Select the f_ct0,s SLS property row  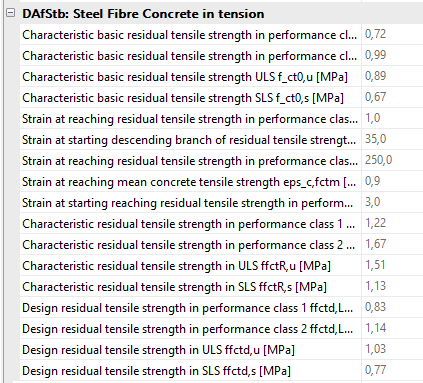click(190, 98)
